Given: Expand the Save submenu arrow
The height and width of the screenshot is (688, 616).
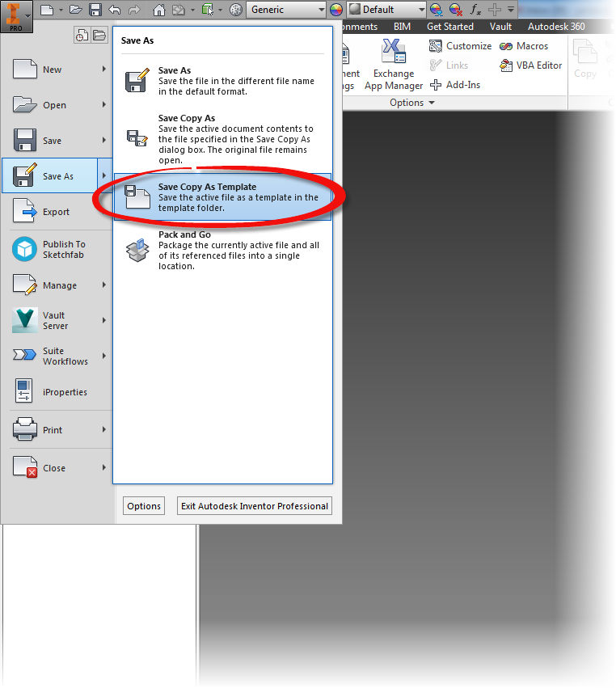Looking at the screenshot, I should [104, 140].
